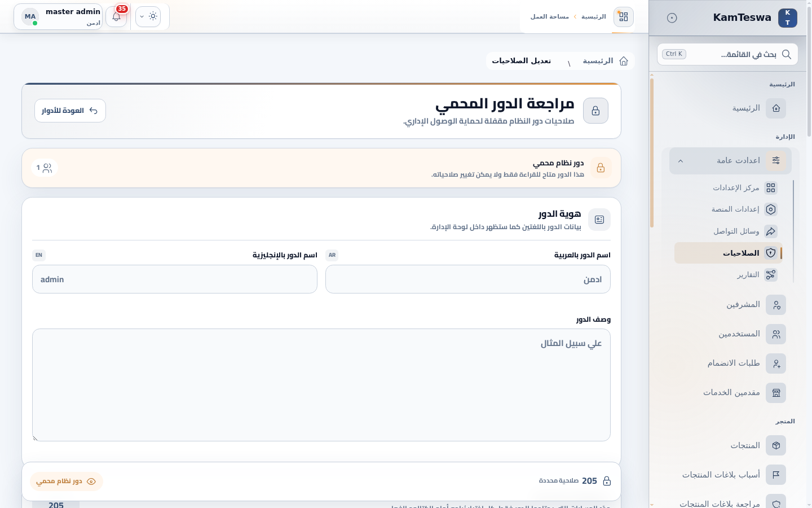Click the sidebar collapse circle icon

tap(672, 18)
